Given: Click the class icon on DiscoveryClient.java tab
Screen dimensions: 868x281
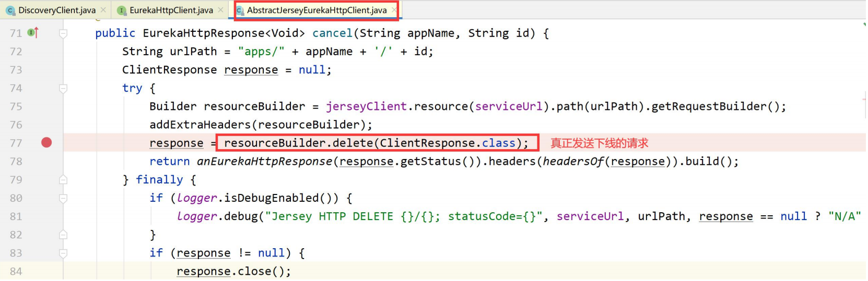Looking at the screenshot, I should (x=10, y=10).
